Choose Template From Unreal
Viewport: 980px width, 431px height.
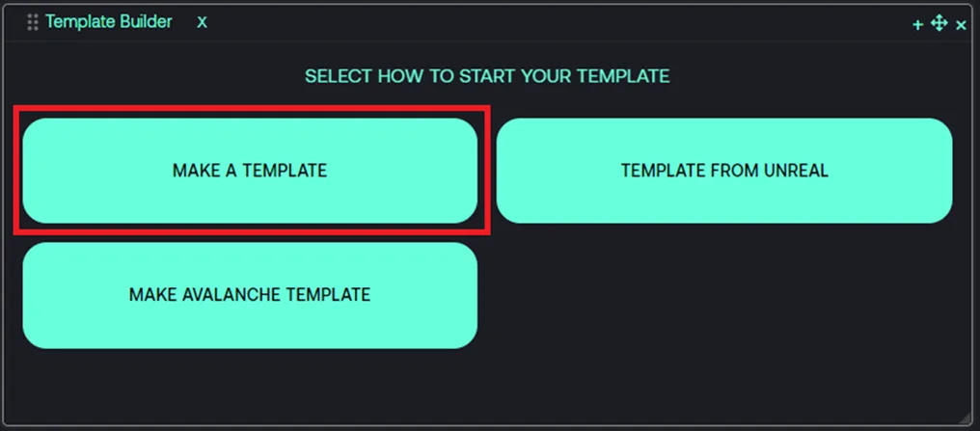coord(724,171)
